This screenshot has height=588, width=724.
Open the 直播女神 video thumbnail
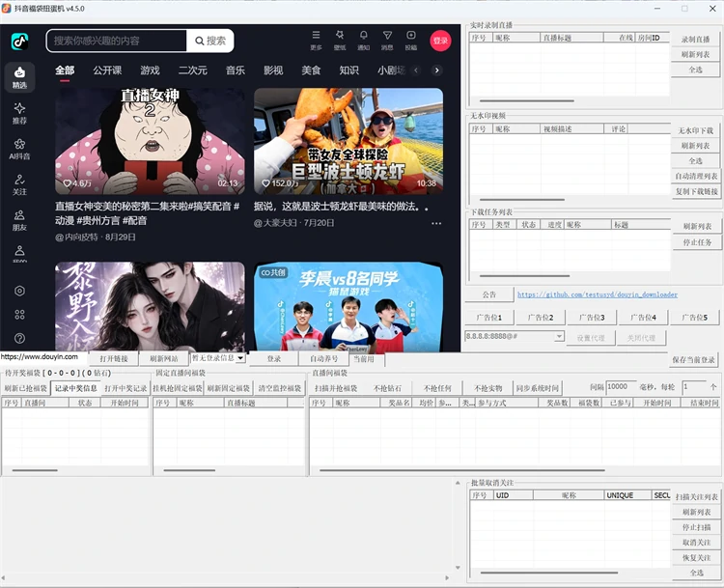pos(150,141)
